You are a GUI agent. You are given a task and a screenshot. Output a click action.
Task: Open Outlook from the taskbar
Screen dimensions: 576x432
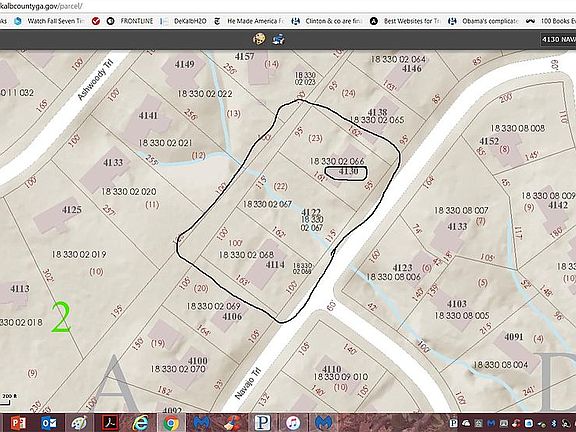click(49, 423)
